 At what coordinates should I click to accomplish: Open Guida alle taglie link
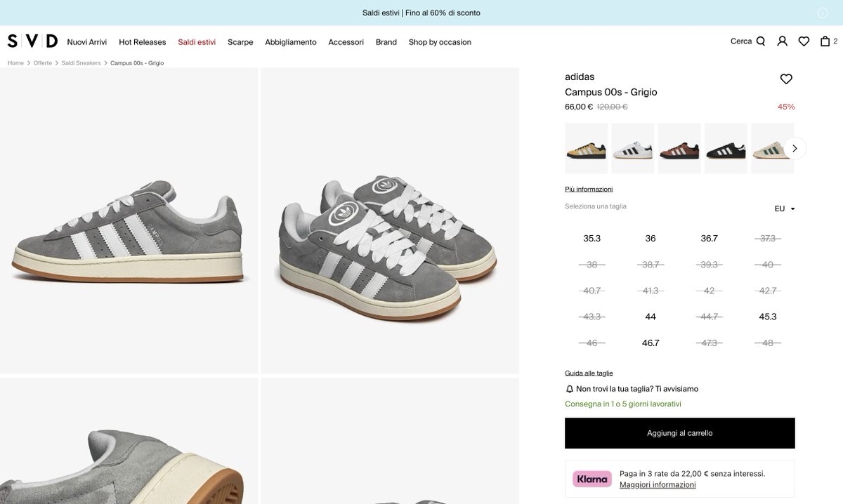coord(589,373)
